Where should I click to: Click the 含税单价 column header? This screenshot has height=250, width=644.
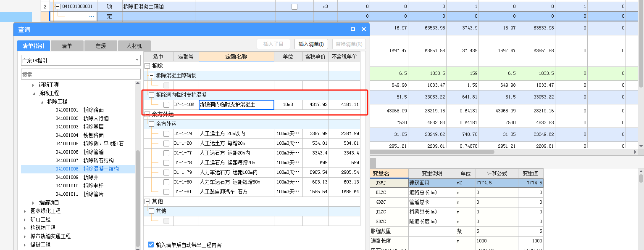click(315, 56)
